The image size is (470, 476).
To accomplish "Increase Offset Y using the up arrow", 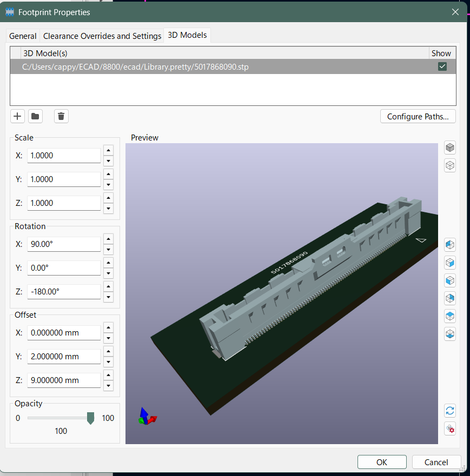I will [x=108, y=352].
